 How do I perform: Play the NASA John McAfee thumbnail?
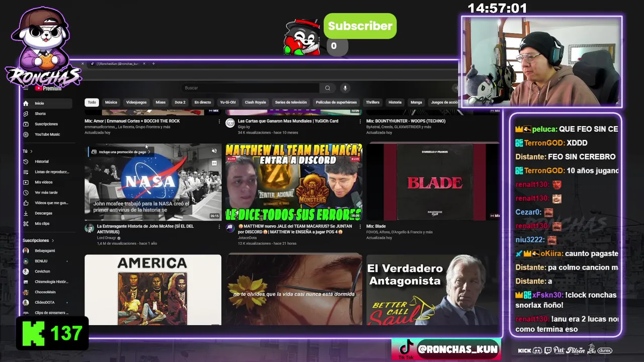153,182
